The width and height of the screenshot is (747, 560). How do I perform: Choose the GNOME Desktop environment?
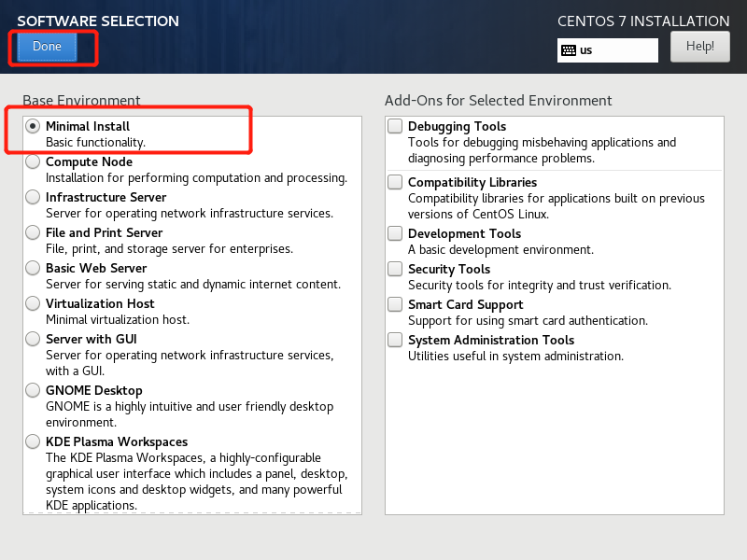pos(34,390)
